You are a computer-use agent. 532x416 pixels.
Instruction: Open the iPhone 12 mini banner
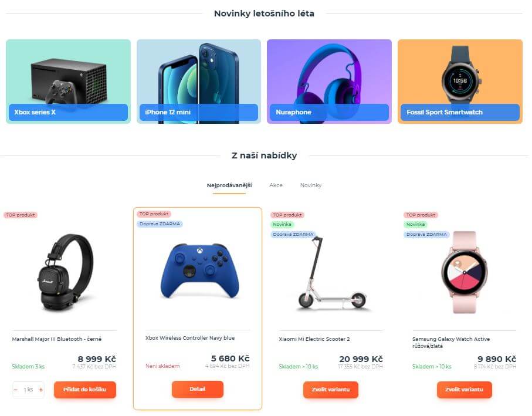click(x=199, y=82)
